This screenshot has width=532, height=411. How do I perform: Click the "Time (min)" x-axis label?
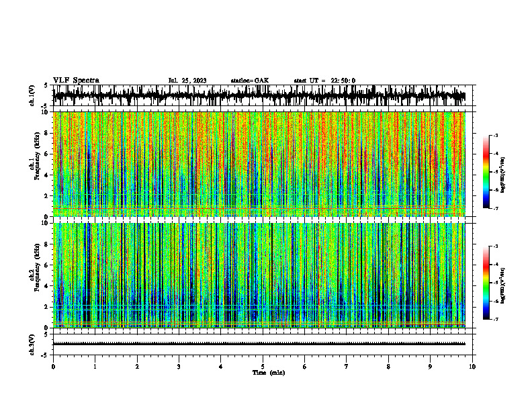point(269,373)
